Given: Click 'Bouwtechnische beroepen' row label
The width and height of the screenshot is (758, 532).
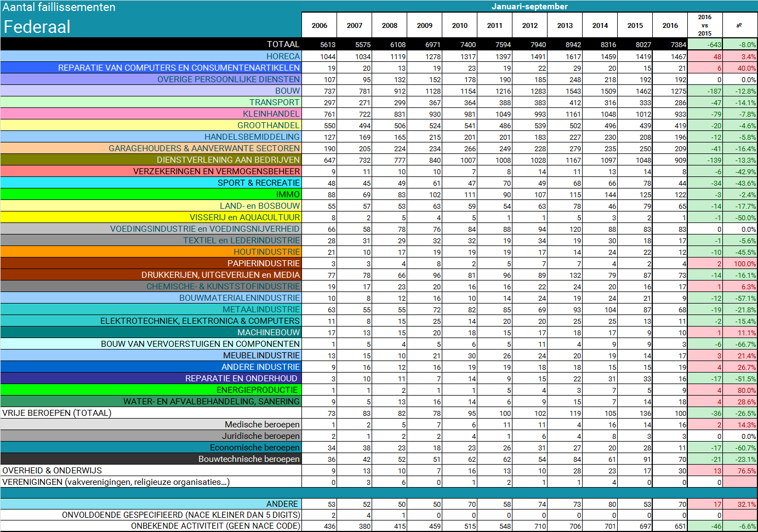Looking at the screenshot, I should [x=249, y=459].
